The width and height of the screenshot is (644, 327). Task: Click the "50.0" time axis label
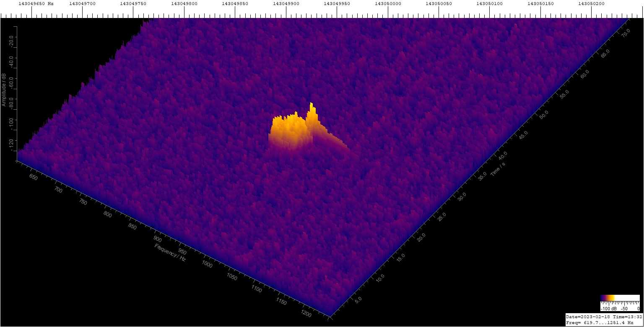pos(543,115)
